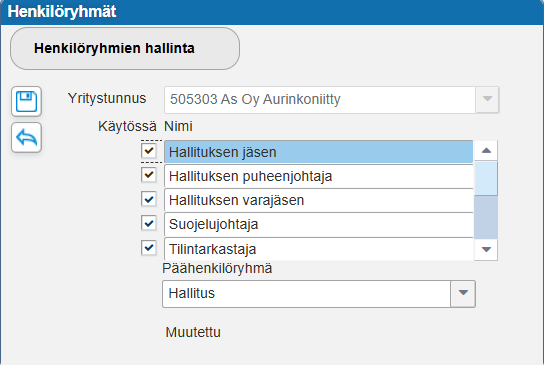
Task: Untick the Tilintarkastaja checkbox
Action: point(149,248)
